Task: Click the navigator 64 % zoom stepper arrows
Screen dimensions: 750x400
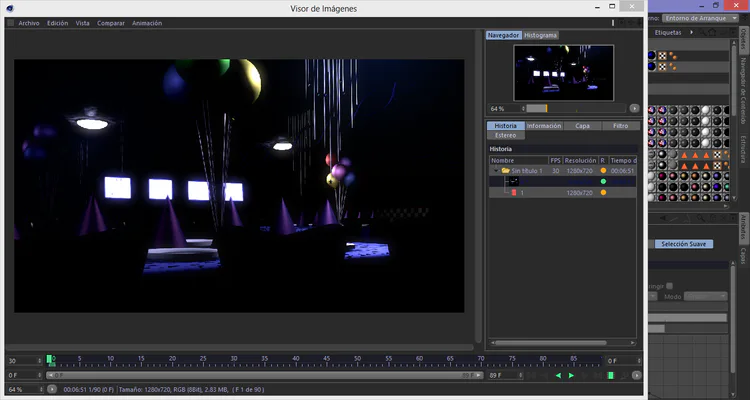Action: 523,109
